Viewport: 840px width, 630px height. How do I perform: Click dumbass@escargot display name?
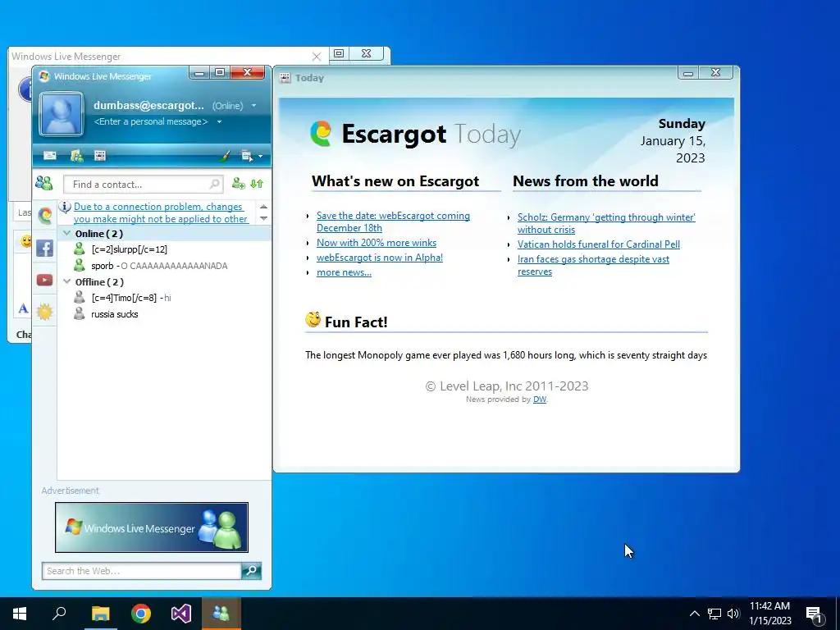[x=148, y=105]
